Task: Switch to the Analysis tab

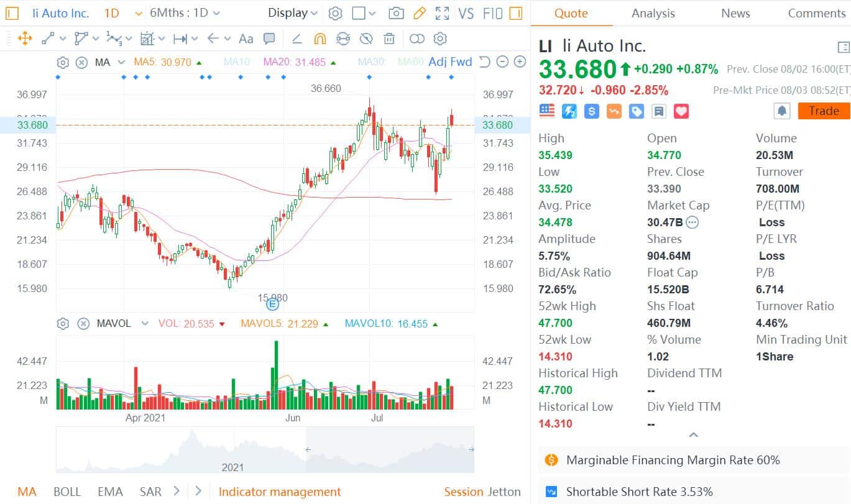Action: pos(653,13)
